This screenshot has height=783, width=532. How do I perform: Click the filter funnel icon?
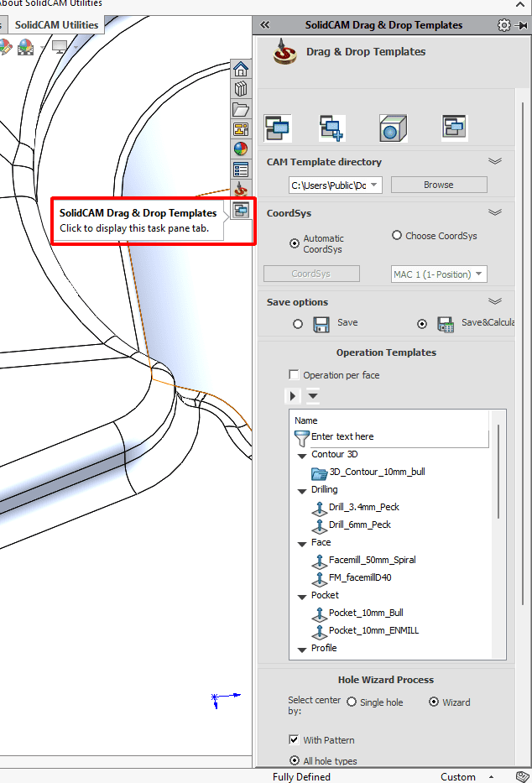[x=302, y=438]
